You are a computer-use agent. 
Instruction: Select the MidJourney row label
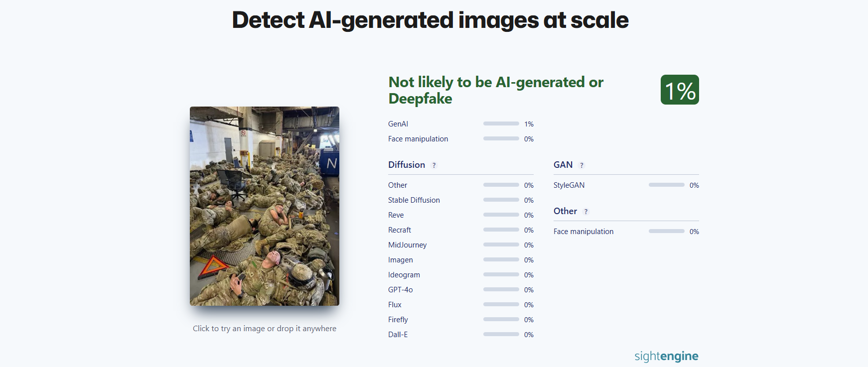tap(408, 245)
